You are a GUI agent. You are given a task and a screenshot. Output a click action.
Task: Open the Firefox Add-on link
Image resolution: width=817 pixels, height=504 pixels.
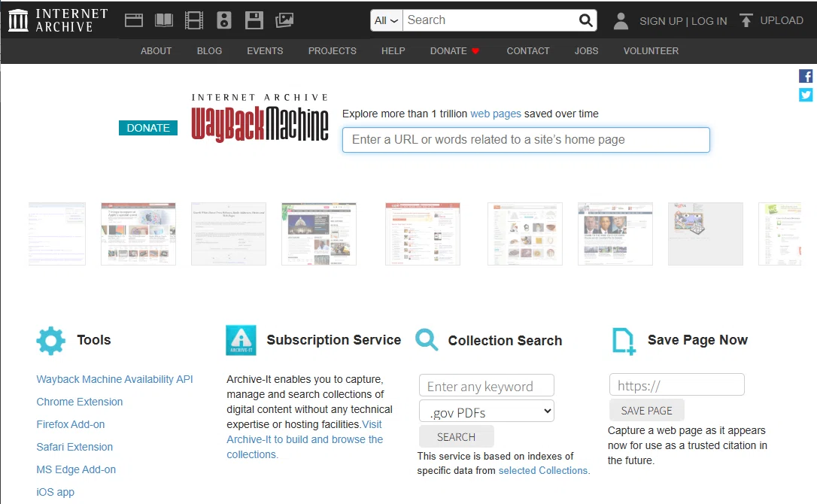pos(71,424)
